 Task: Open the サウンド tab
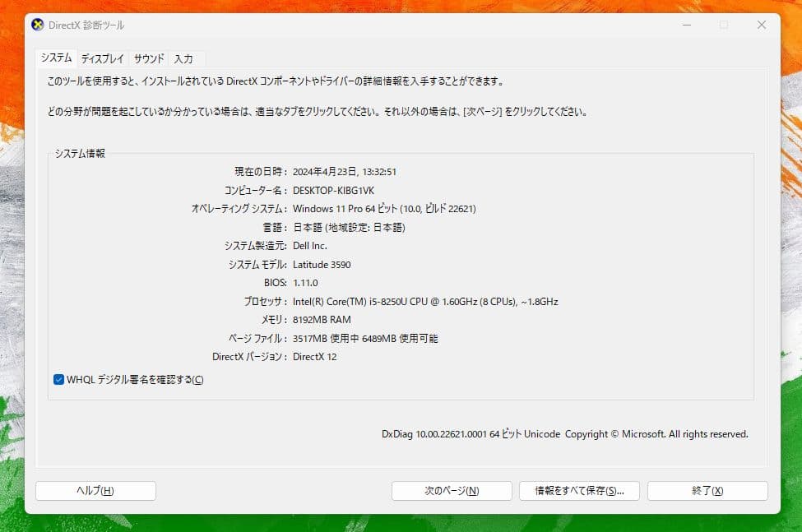(149, 58)
